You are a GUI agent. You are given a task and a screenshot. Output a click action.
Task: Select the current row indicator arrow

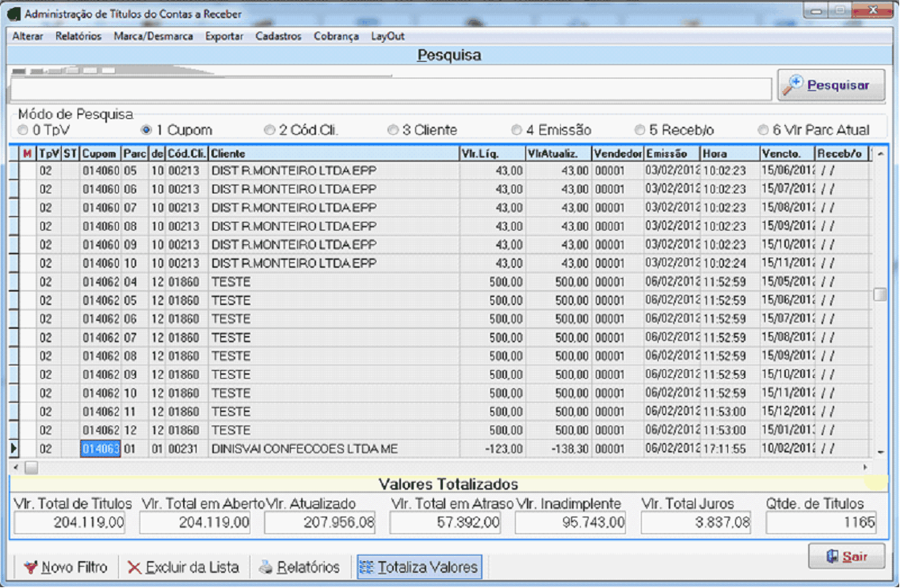(x=13, y=449)
